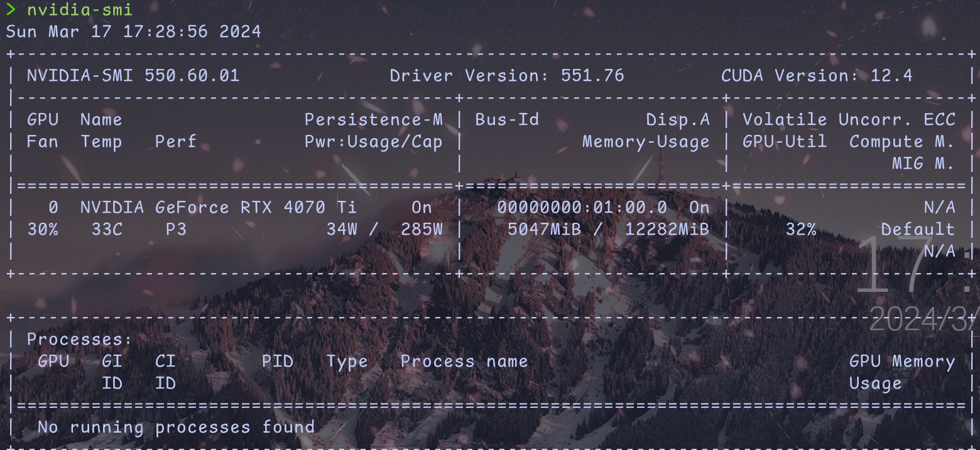Click the Temp column header

coord(101,142)
